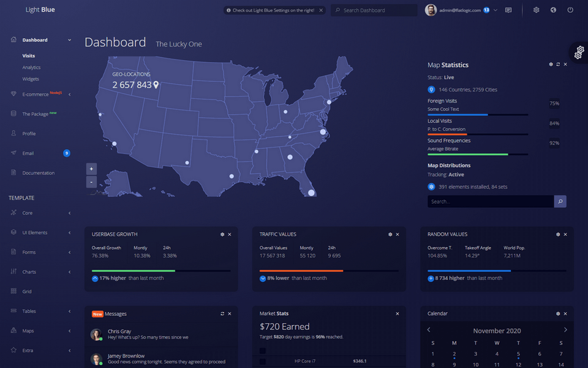Image resolution: width=588 pixels, height=368 pixels.
Task: Open the Documentation sidebar item
Action: 38,173
